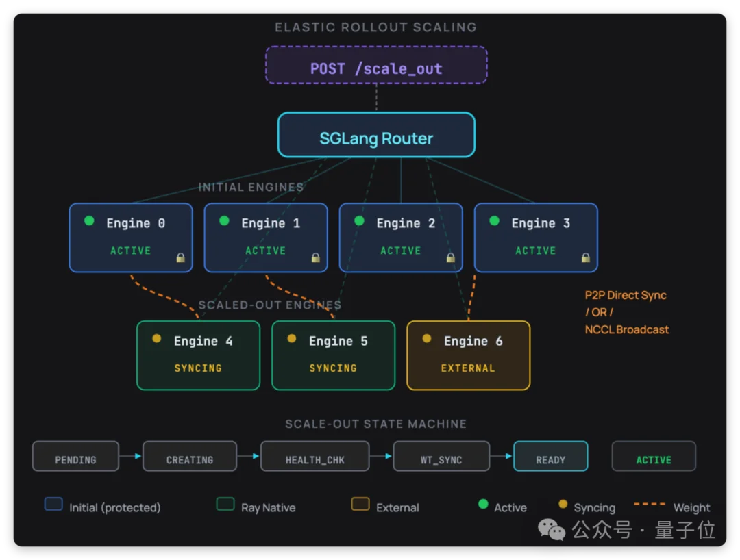Select the highlighted READY state box
Screen dimensions: 740x560
pos(550,457)
